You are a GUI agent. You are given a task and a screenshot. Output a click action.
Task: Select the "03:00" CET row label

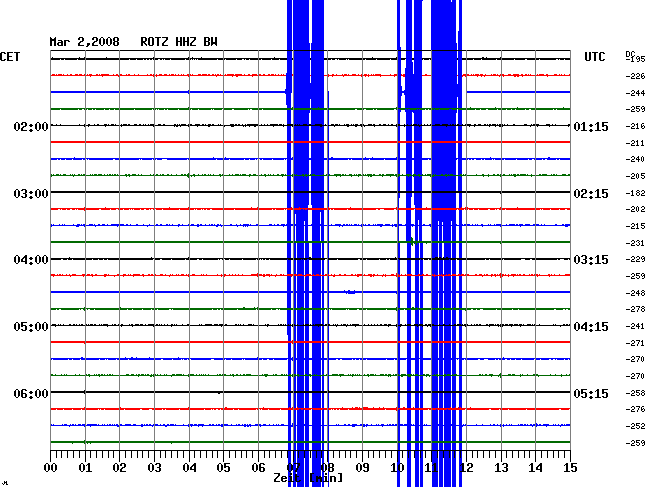(x=31, y=194)
